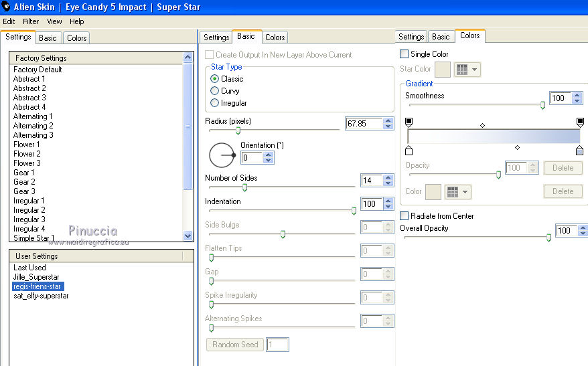Switch to Colors tab in left panel
Image resolution: width=588 pixels, height=366 pixels.
click(76, 38)
